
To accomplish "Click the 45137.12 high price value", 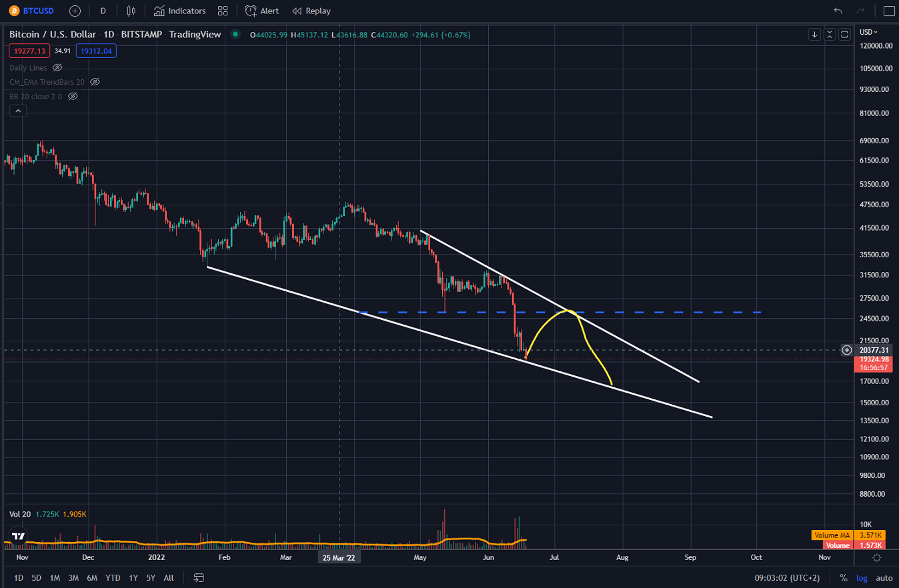I will pos(311,35).
